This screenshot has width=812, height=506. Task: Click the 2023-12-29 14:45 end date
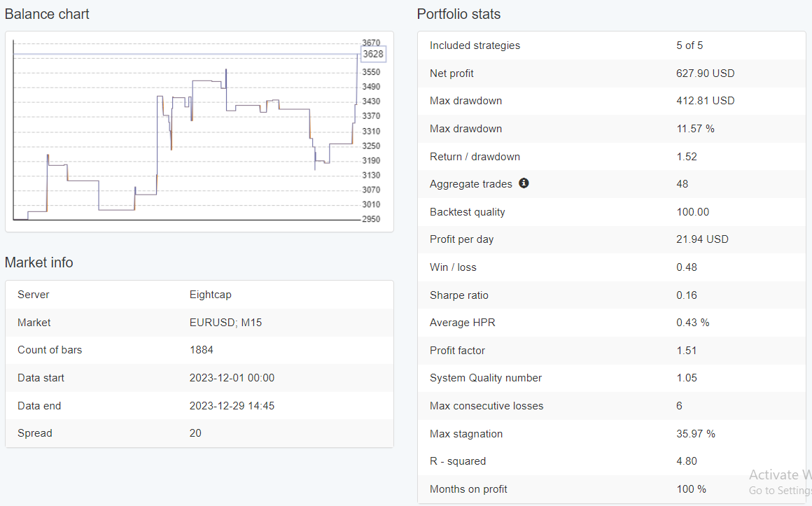pyautogui.click(x=232, y=406)
